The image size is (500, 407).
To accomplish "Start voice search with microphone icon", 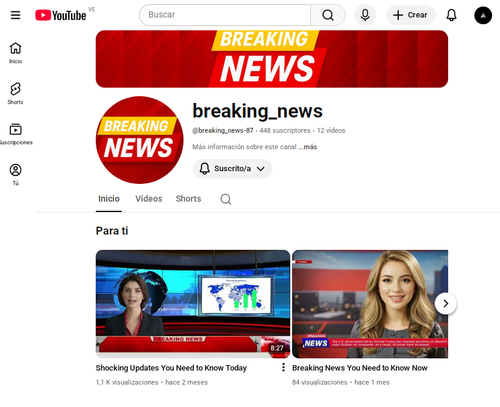I will [365, 15].
